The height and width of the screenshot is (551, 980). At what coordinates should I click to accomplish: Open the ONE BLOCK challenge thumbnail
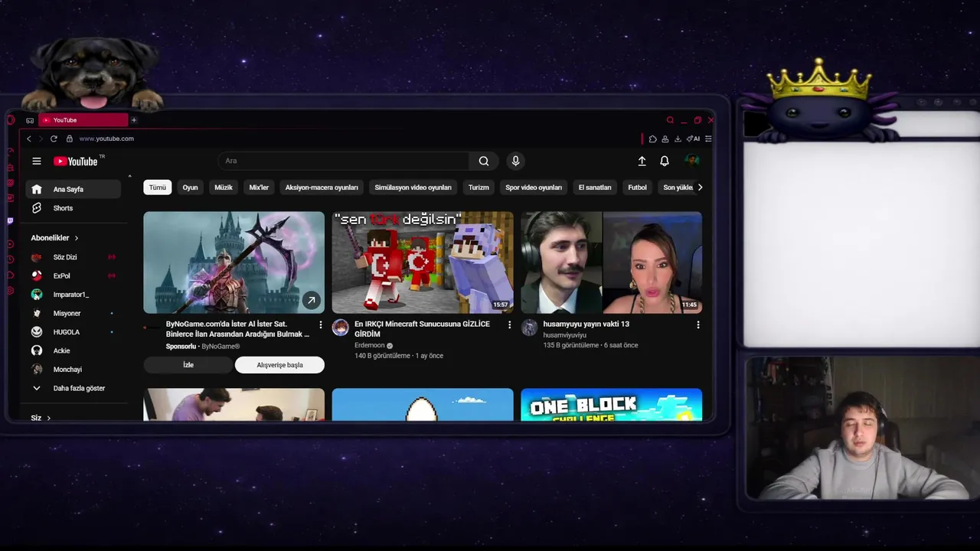tap(611, 405)
